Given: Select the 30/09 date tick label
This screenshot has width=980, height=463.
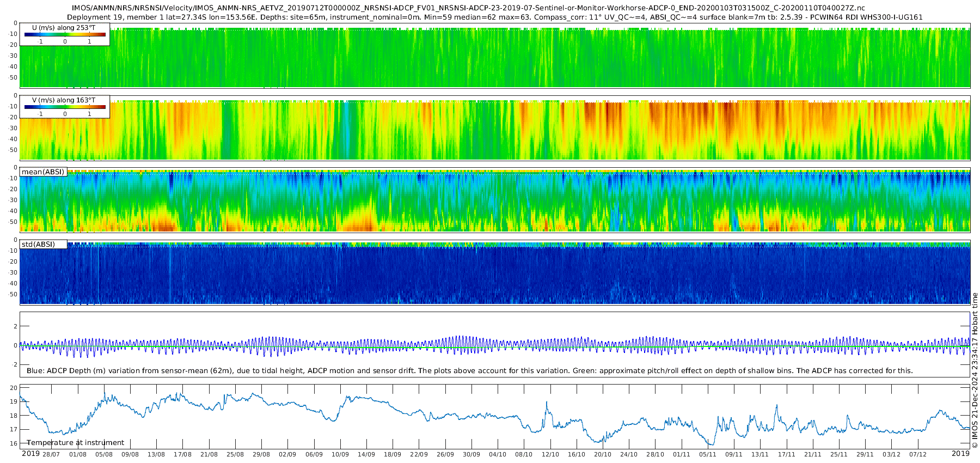Looking at the screenshot, I should 471,454.
